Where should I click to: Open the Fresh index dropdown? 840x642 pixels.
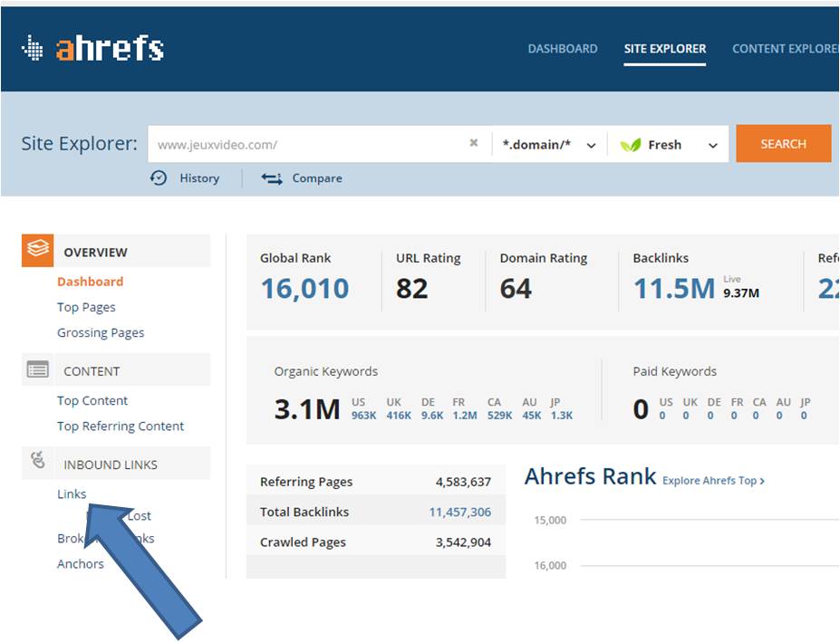click(x=669, y=145)
